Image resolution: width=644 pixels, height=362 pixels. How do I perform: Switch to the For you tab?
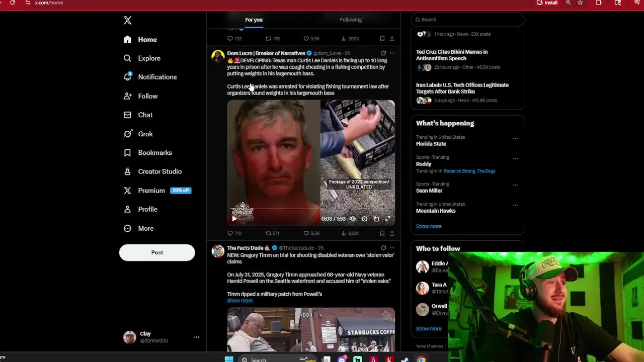(254, 20)
